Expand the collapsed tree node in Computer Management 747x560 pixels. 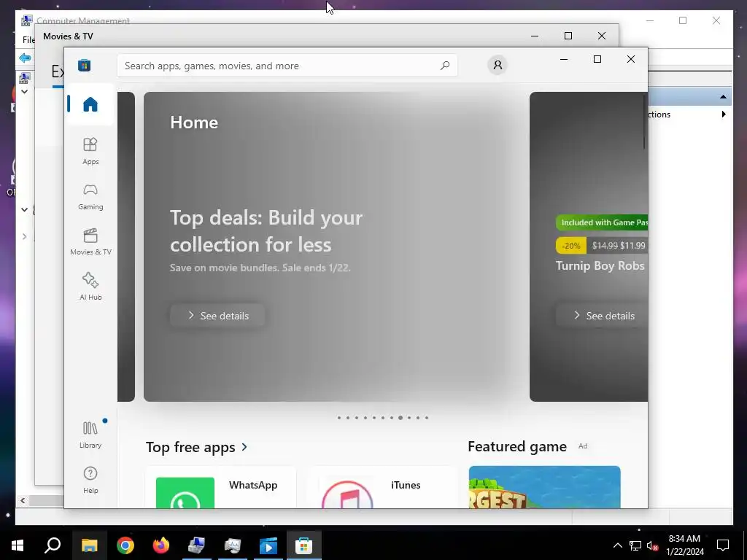(x=24, y=237)
